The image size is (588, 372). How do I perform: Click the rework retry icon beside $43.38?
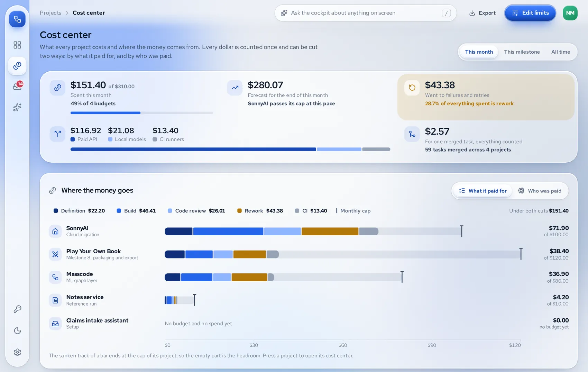tap(412, 88)
